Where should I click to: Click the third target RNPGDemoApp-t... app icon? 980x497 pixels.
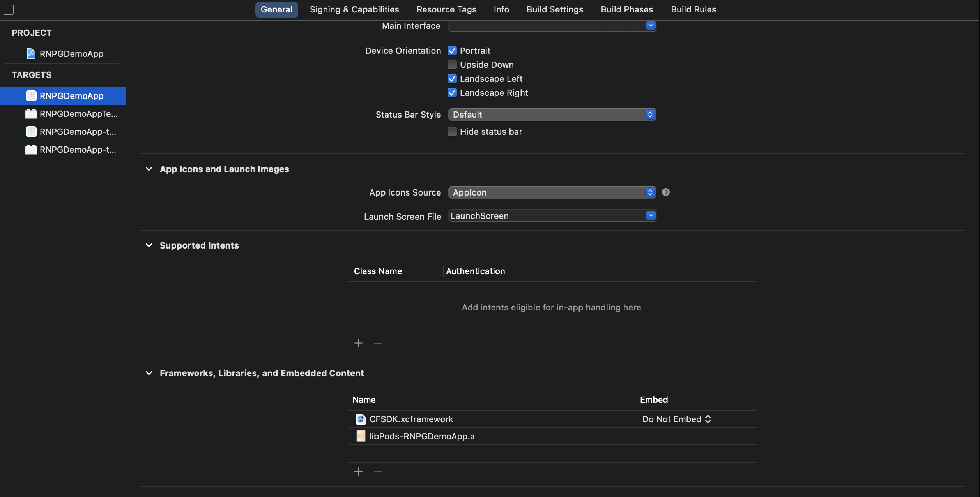[31, 132]
